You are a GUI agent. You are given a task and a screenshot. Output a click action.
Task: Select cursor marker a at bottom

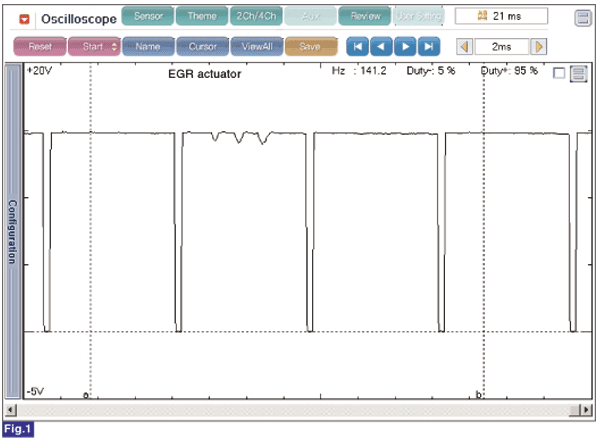tap(86, 395)
